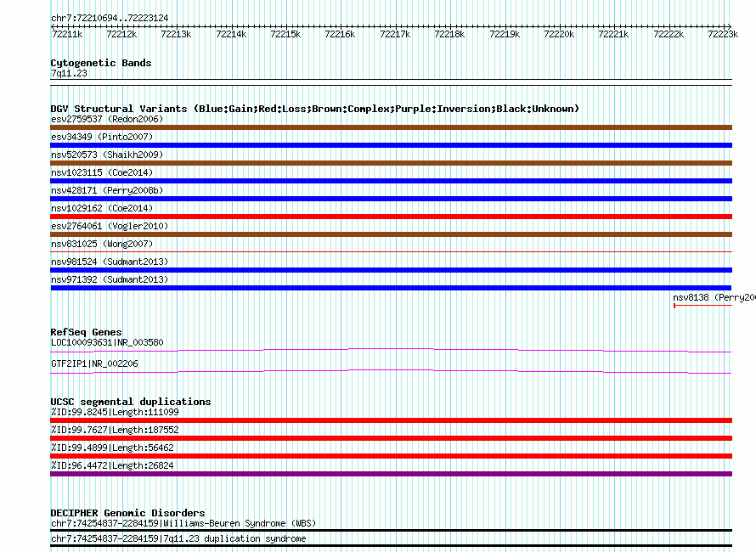Select the blue bar under nsv971392
Viewport: 756px width, 552px height.
point(391,288)
